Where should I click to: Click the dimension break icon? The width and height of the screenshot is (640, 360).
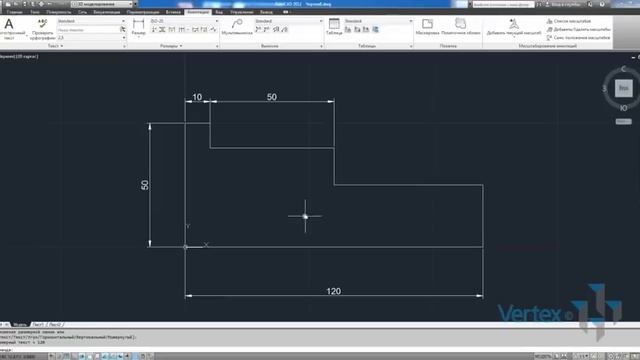(x=154, y=29)
